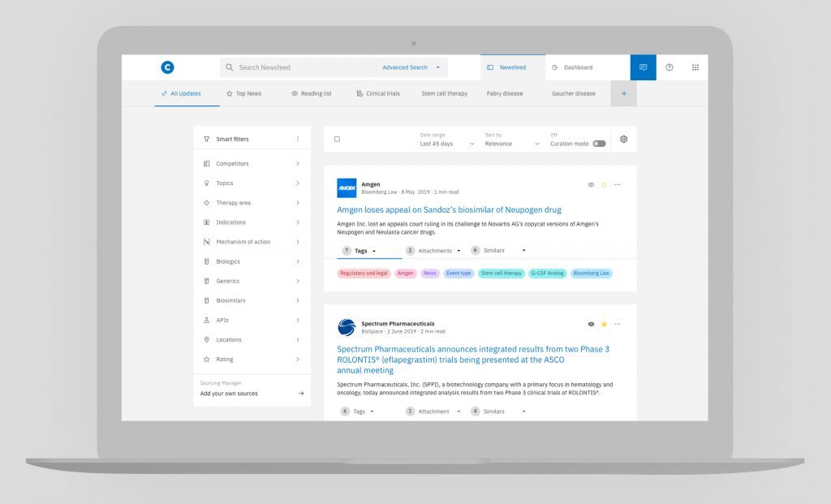This screenshot has width=831, height=504.
Task: Toggle eye on Spectrum Pharmaceuticals article
Action: coord(591,324)
